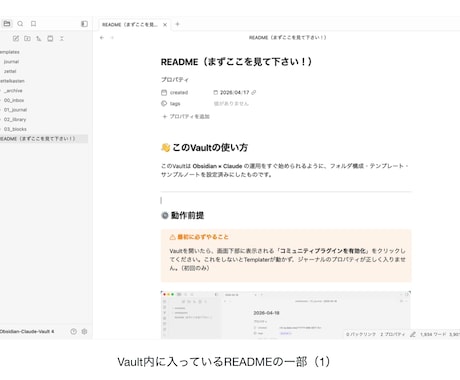Collapse the left sidebar with the toggle icon
Screen dimensions: 460x380
84,24
